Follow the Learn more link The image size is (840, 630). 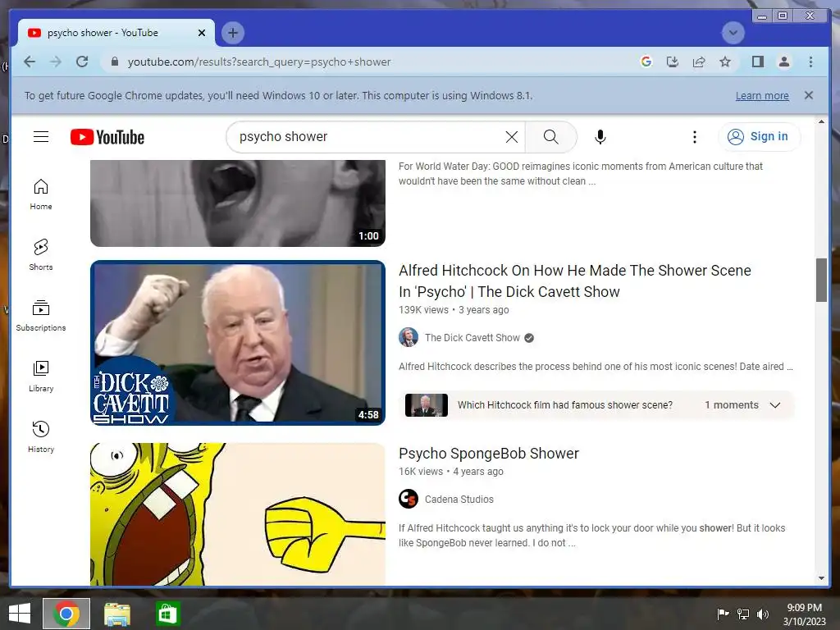pos(762,96)
